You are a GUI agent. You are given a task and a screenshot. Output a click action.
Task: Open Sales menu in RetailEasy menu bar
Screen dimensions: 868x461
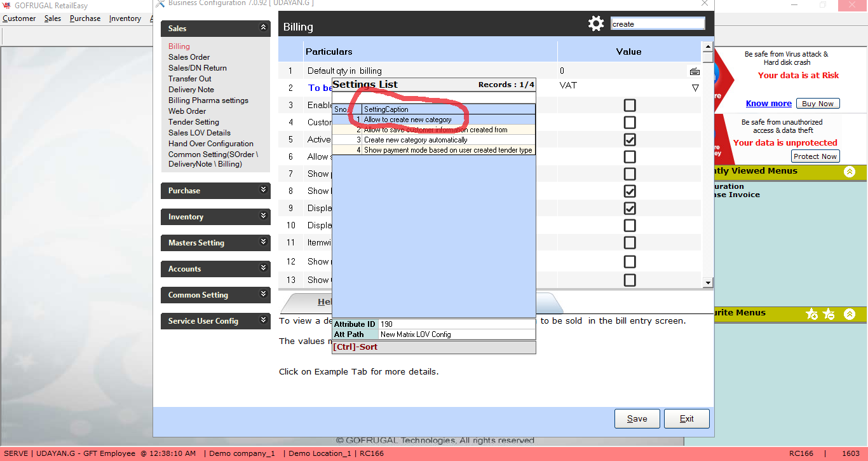coord(53,18)
